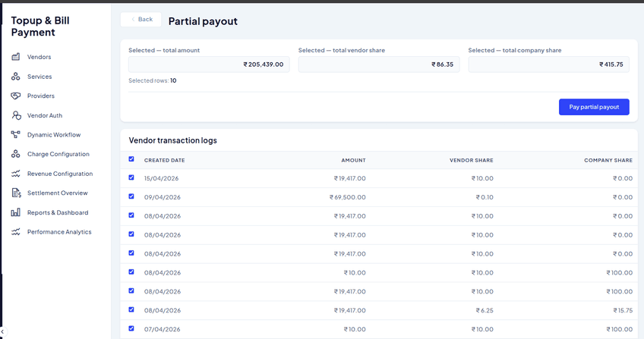
Task: Click the Dynamic Workflow icon
Action: pos(16,135)
